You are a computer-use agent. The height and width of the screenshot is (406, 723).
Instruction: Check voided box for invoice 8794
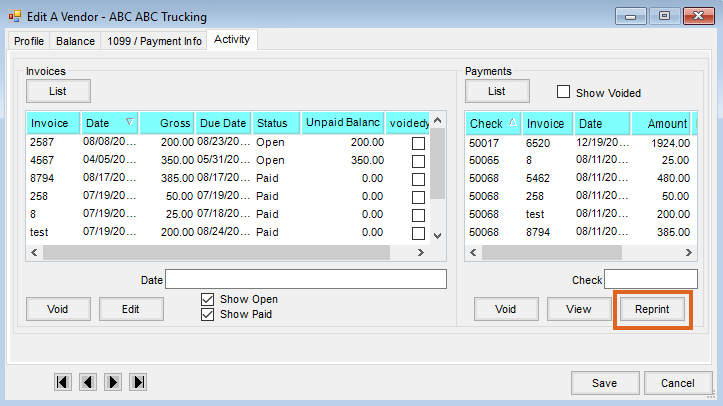tap(418, 179)
